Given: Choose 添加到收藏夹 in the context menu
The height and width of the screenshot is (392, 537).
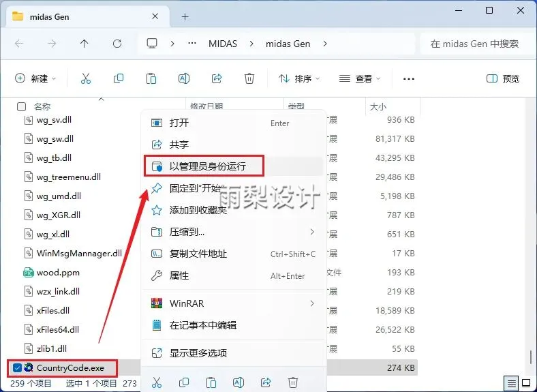Looking at the screenshot, I should pos(234,210).
